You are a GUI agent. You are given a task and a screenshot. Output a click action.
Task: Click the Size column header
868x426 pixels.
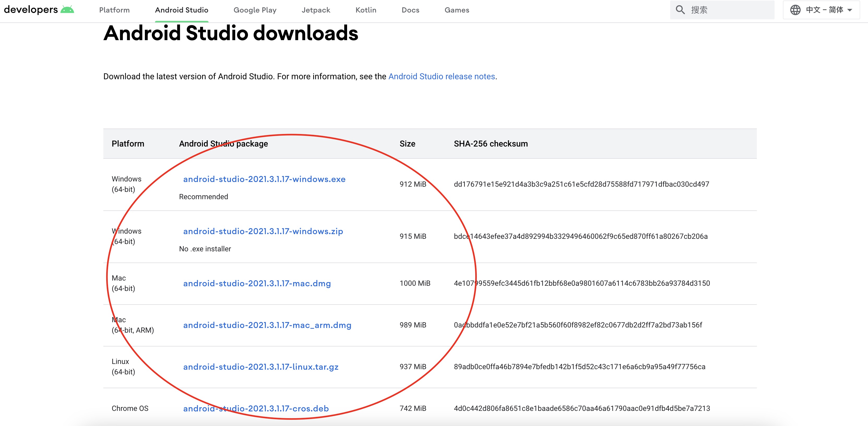[x=407, y=144]
